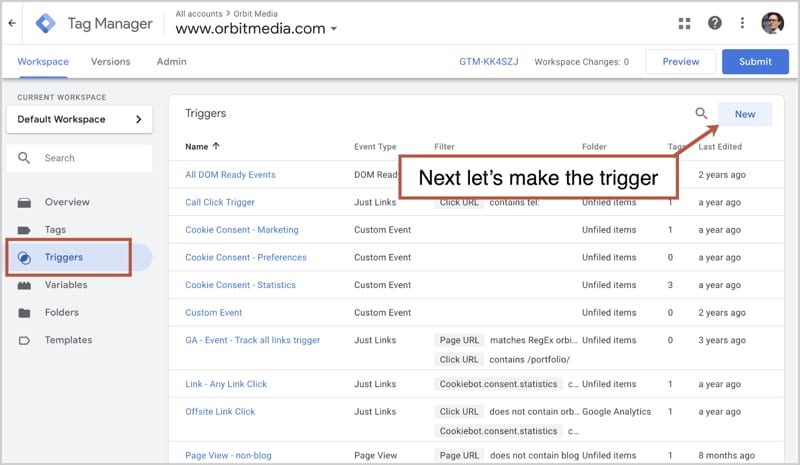Click the Event Type column header
800x465 pixels.
[375, 146]
